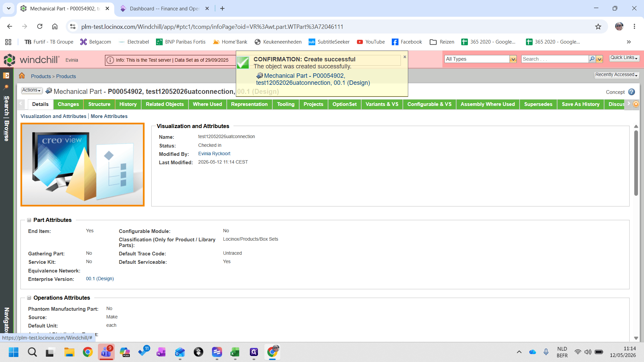The image size is (644, 362).
Task: Open the Navigator side panel
Action: 6,319
